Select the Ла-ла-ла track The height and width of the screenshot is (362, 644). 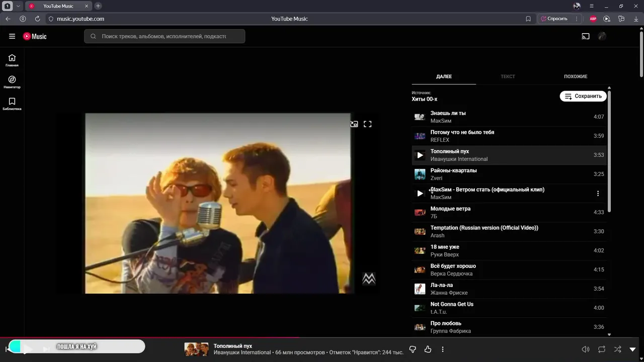[509, 289]
